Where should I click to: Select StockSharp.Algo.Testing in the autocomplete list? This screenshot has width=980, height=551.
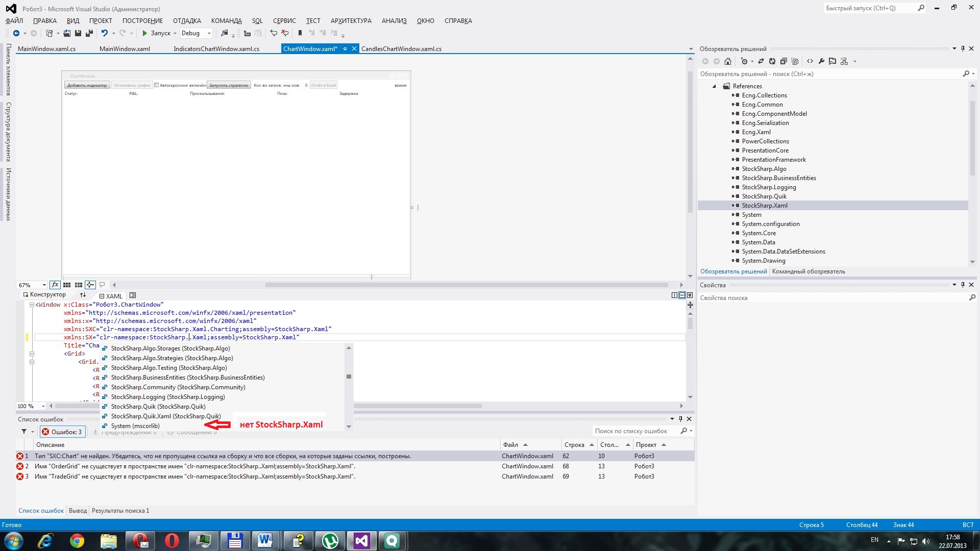pos(169,368)
